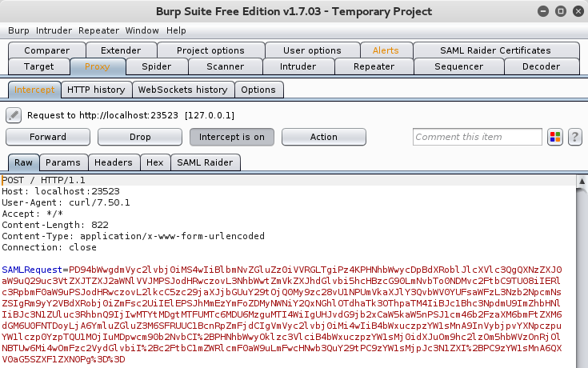Switch to the Extender tab
The image size is (588, 368).
click(x=121, y=50)
